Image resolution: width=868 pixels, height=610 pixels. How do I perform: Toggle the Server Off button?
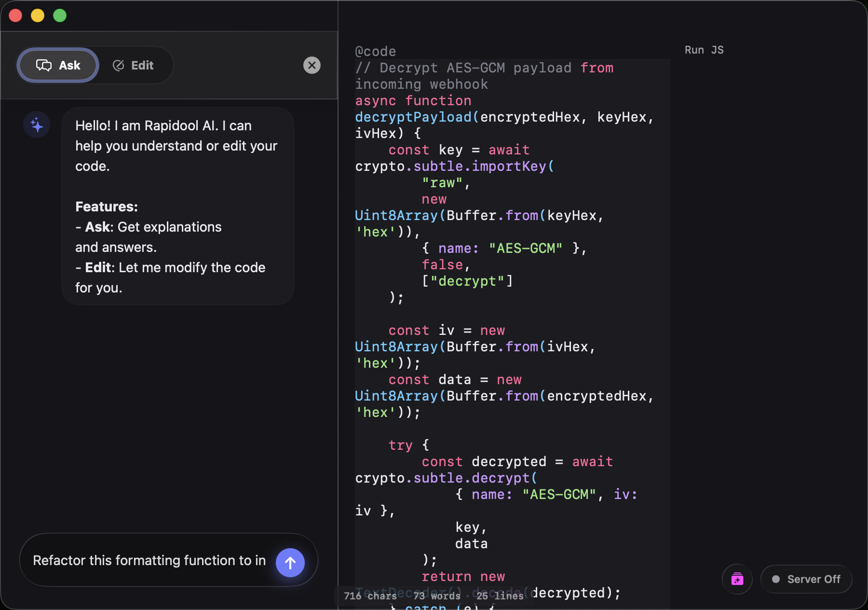[806, 579]
